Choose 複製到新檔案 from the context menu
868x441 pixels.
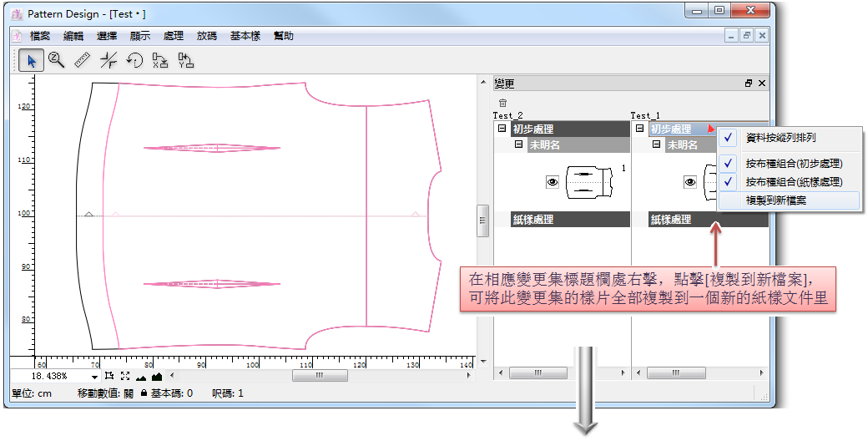pyautogui.click(x=775, y=200)
